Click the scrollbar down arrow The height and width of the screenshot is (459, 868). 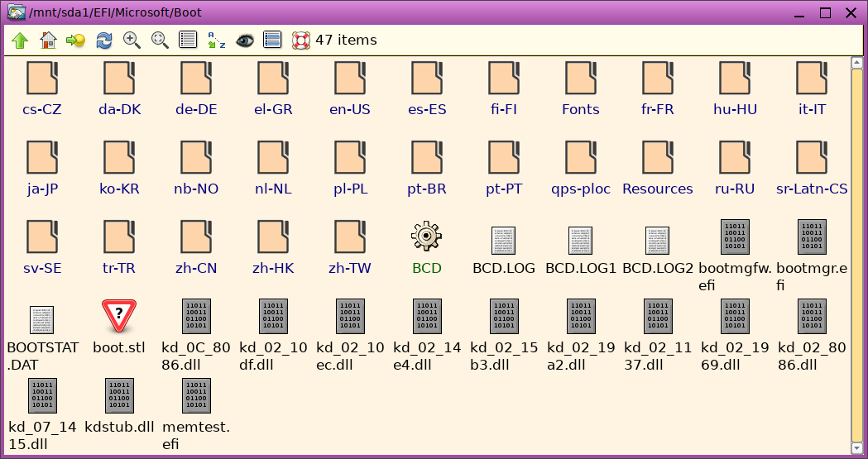tap(857, 447)
